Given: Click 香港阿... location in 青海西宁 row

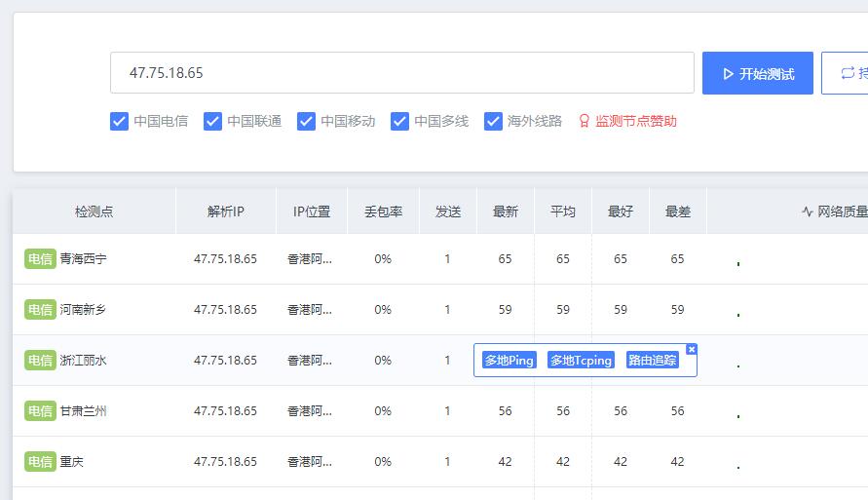Looking at the screenshot, I should pos(310,258).
